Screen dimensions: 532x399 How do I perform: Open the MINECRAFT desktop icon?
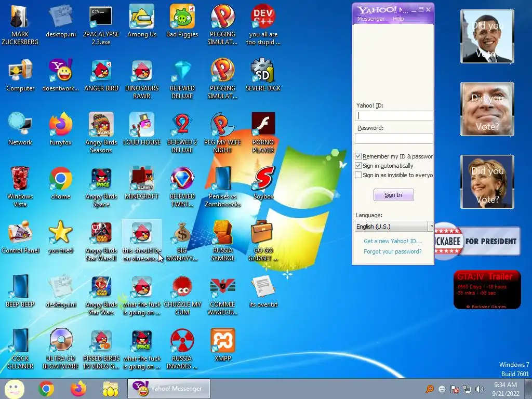pos(142,183)
